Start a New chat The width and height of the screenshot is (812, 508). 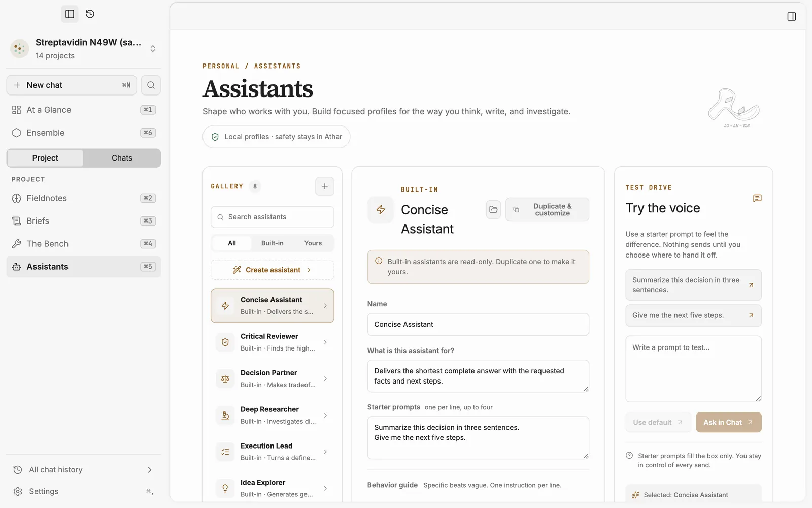[72, 85]
